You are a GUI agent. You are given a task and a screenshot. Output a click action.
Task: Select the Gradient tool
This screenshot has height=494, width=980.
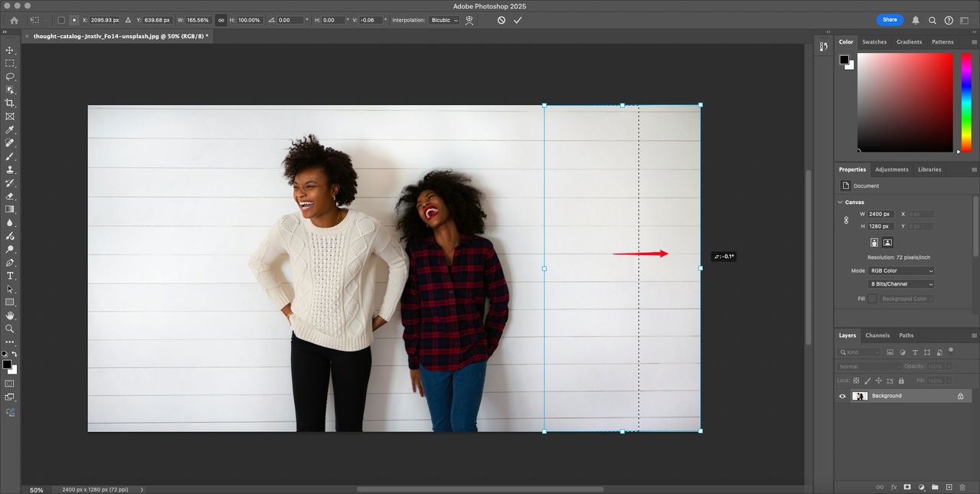click(x=10, y=209)
